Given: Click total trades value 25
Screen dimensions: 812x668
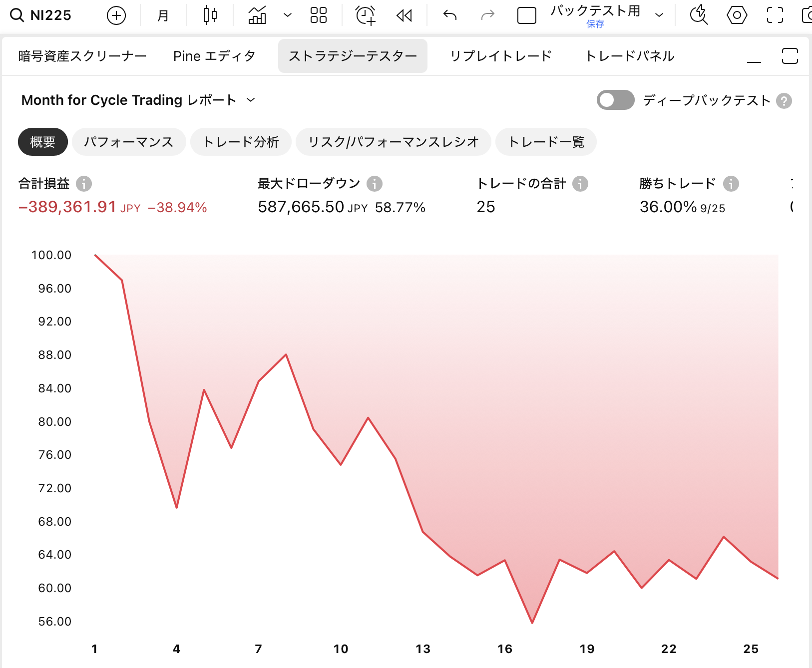Looking at the screenshot, I should pyautogui.click(x=486, y=207).
